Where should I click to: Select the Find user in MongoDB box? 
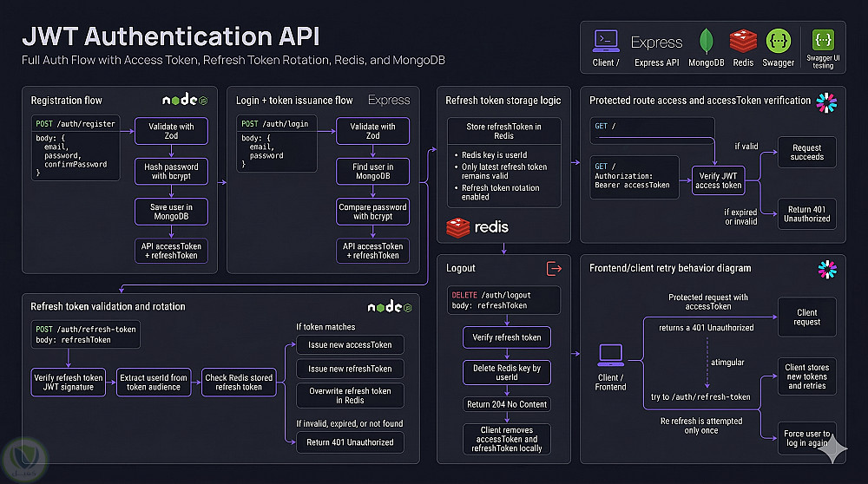tap(372, 172)
